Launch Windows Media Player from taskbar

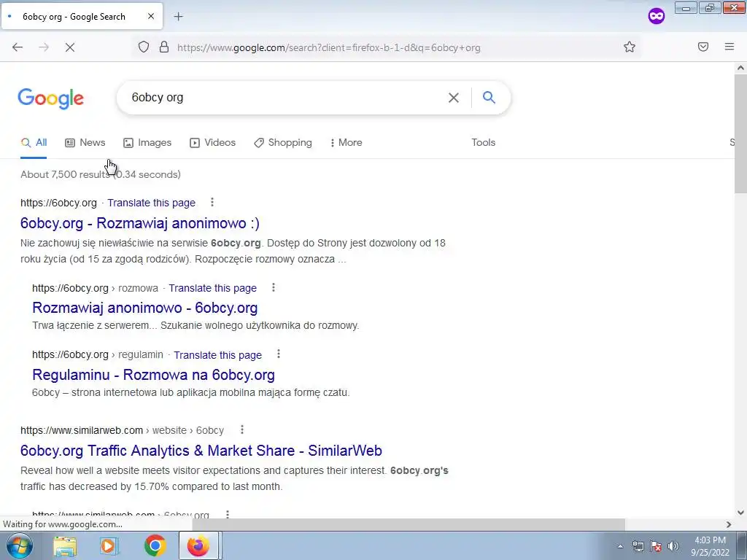click(x=109, y=545)
